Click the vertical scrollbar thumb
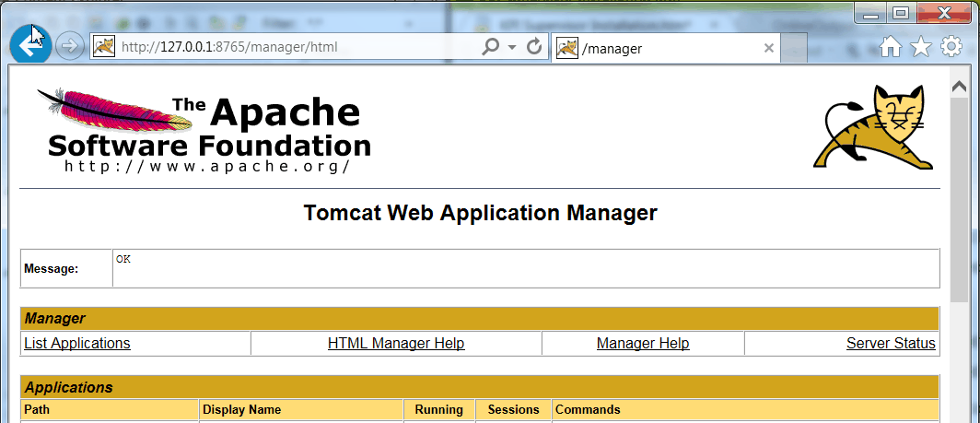 (x=959, y=200)
